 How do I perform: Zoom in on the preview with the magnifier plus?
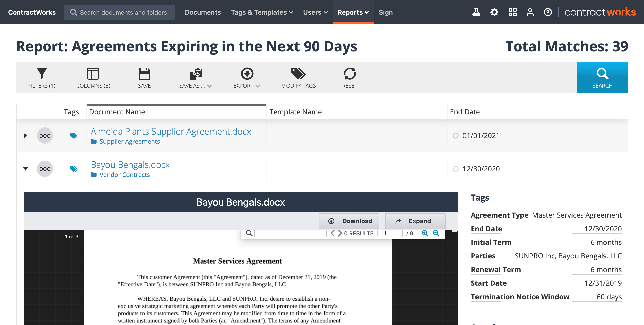click(425, 233)
